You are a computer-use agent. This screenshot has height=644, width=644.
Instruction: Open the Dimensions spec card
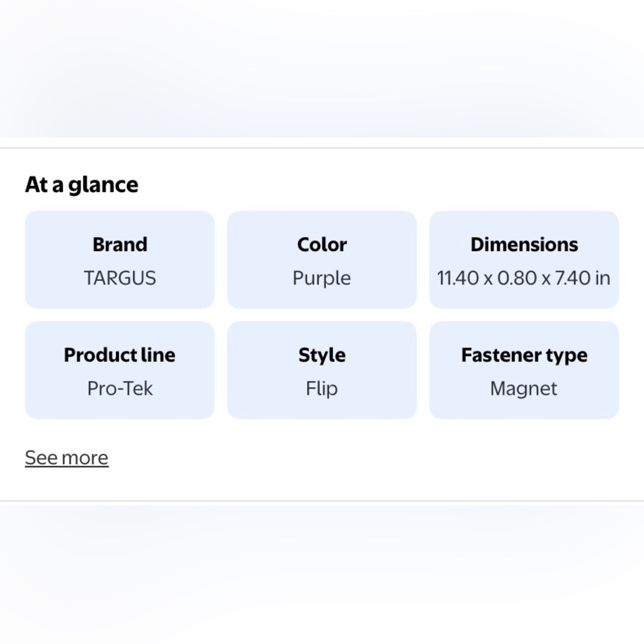(524, 260)
